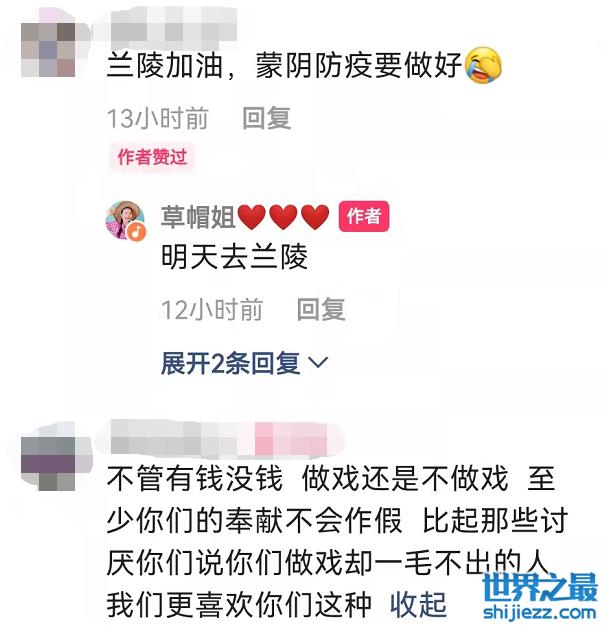Viewport: 607px width, 627px height.
Task: Tap the Douyin badge on author avatar
Action: 136,232
